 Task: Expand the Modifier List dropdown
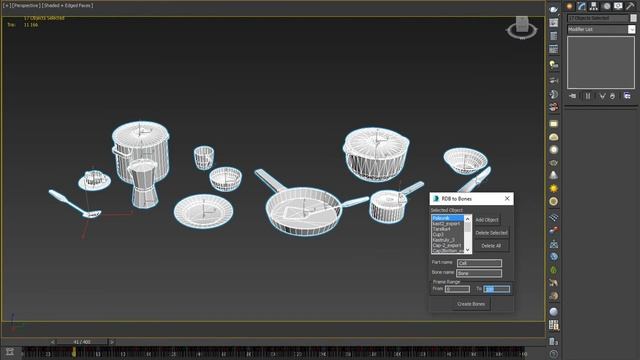tap(631, 29)
